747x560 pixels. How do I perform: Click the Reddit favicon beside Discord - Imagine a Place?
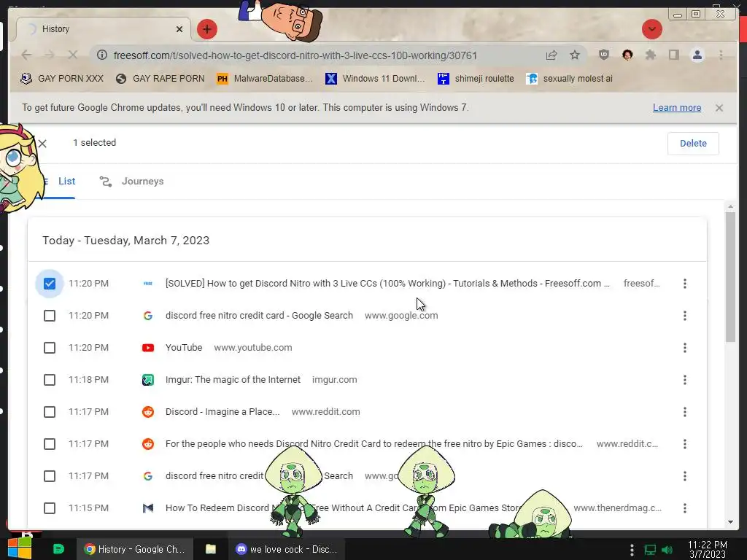[x=148, y=412]
